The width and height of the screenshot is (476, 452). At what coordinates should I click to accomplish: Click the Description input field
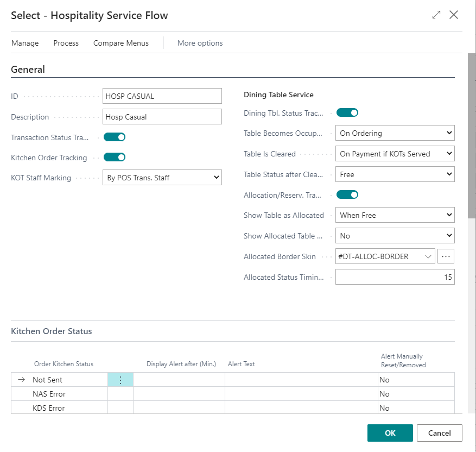pos(162,117)
